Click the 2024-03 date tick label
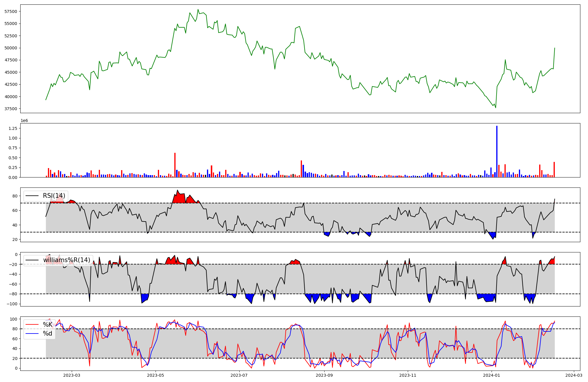Viewport: 588px width, 382px height. coord(574,375)
